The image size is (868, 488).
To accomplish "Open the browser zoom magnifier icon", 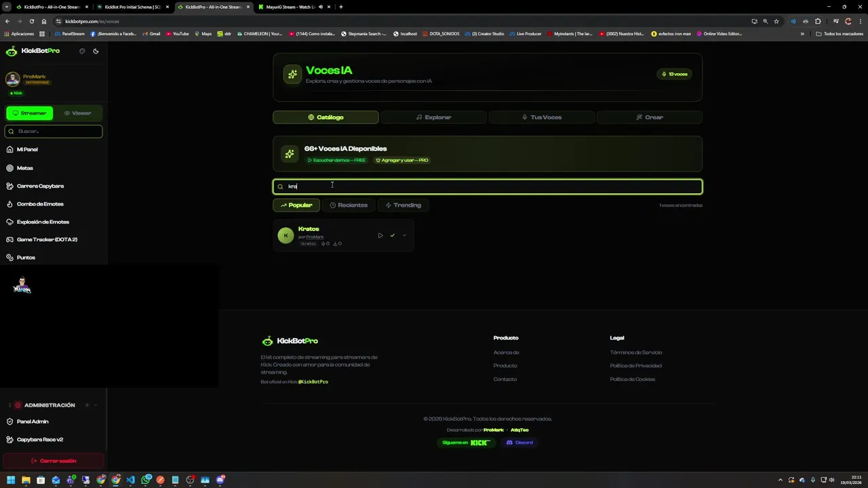I will pyautogui.click(x=766, y=21).
